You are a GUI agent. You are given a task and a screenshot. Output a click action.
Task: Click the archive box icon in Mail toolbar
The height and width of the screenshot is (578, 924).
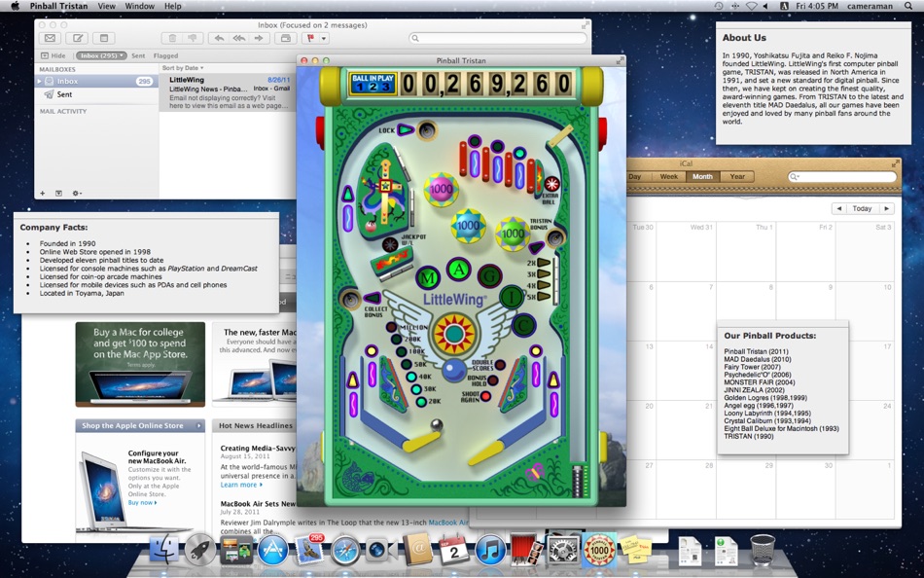pyautogui.click(x=286, y=38)
